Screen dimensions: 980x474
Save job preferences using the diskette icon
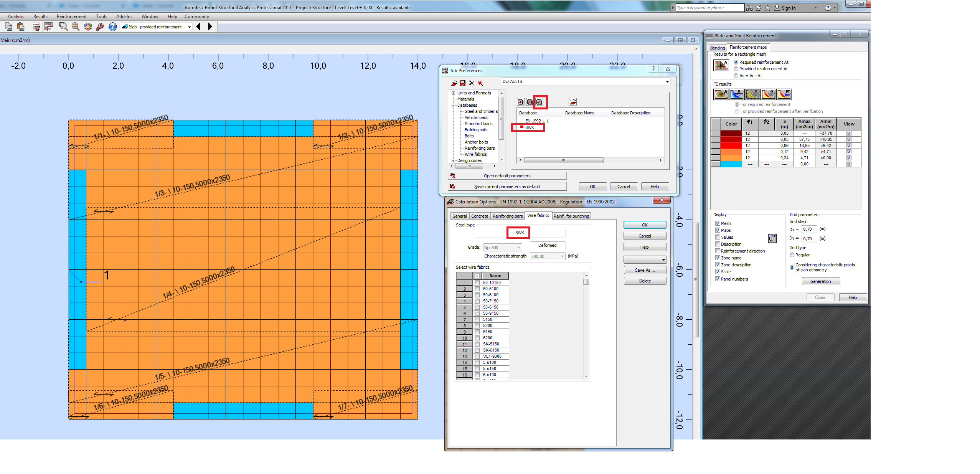[462, 83]
